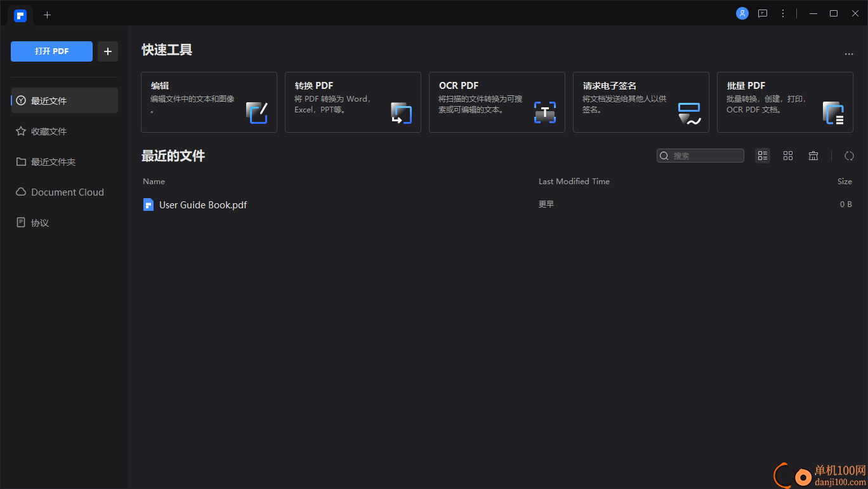Open a new tab with plus icon

[47, 15]
